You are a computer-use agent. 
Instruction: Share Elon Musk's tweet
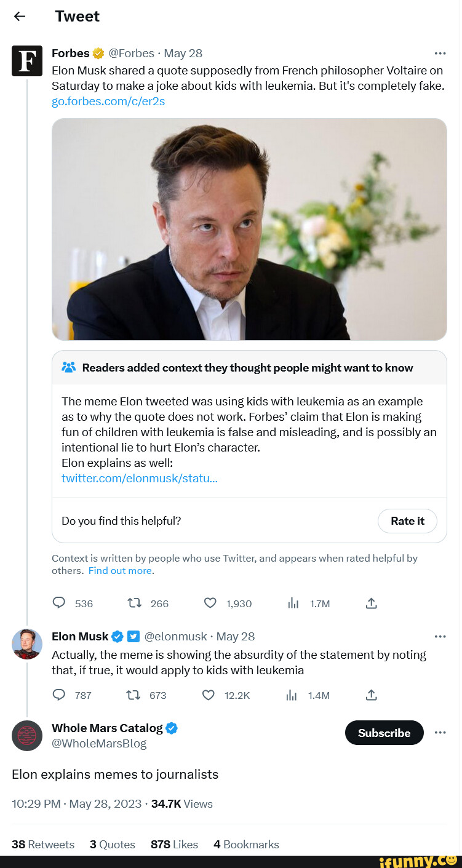[x=371, y=695]
